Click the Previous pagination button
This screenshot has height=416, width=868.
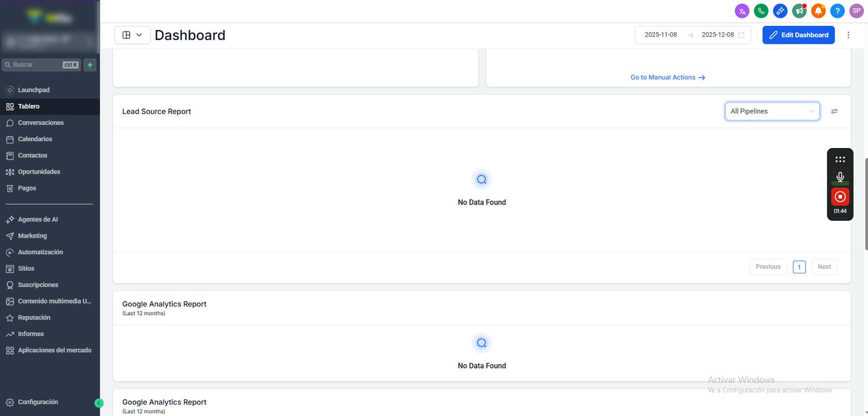(x=768, y=267)
